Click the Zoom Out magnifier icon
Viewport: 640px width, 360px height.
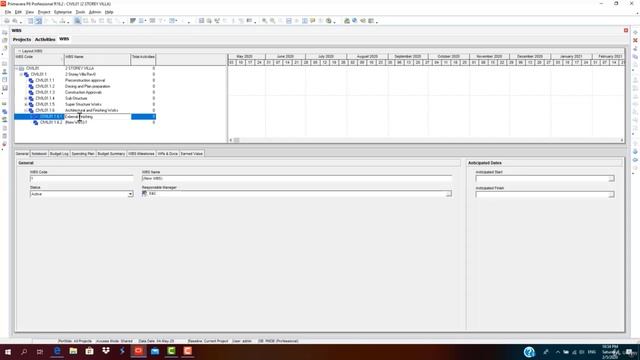pos(272,21)
